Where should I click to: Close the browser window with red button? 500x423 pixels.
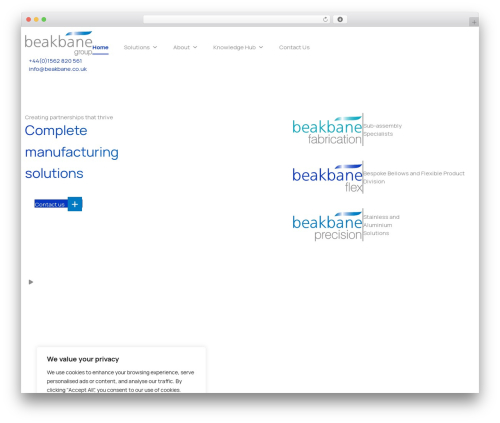(29, 19)
